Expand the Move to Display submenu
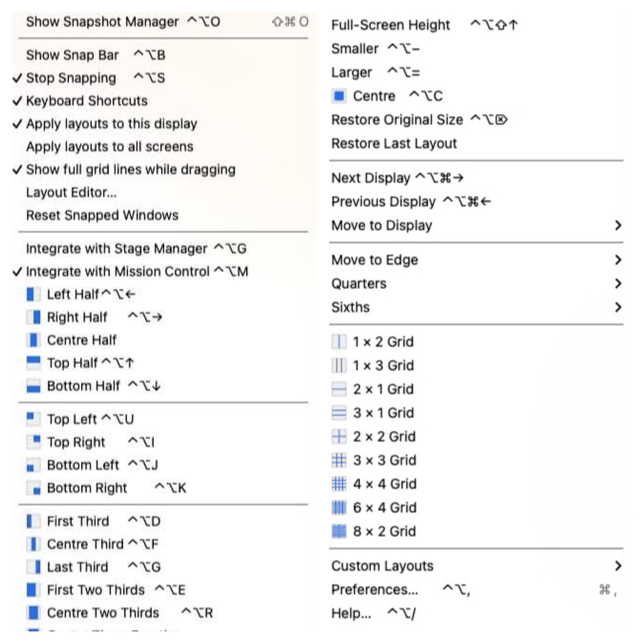Screen dimensions: 644x644 [x=618, y=226]
